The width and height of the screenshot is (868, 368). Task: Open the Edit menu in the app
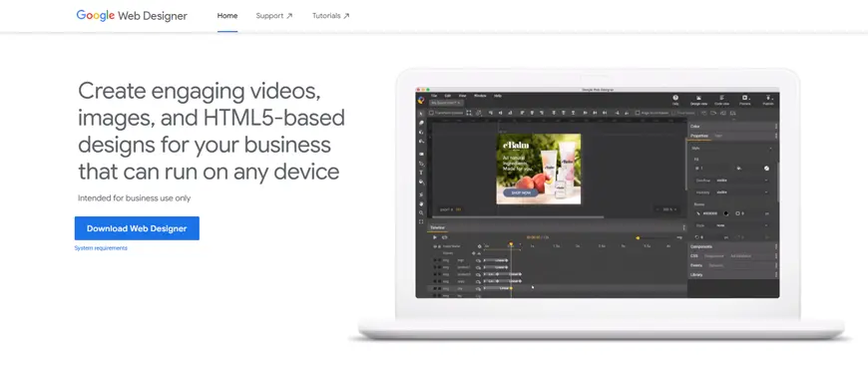(x=448, y=96)
